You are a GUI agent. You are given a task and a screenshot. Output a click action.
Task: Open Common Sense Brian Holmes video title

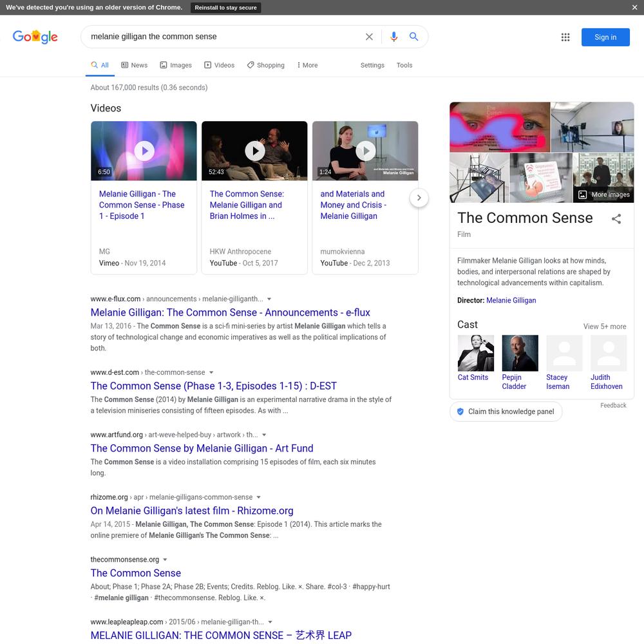click(x=247, y=205)
